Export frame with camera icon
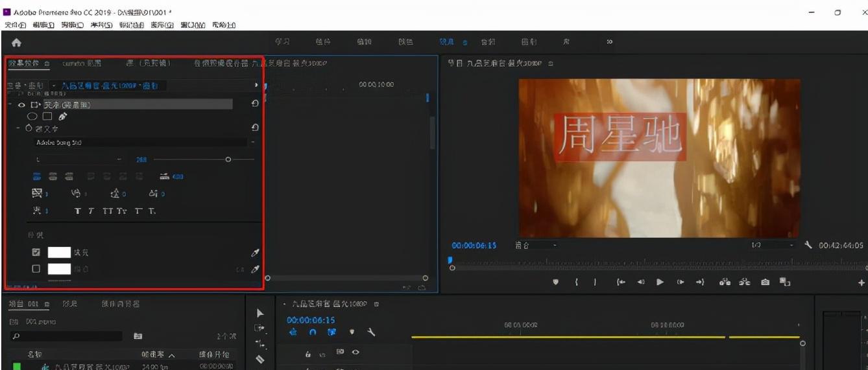The height and width of the screenshot is (370, 868). (x=764, y=282)
